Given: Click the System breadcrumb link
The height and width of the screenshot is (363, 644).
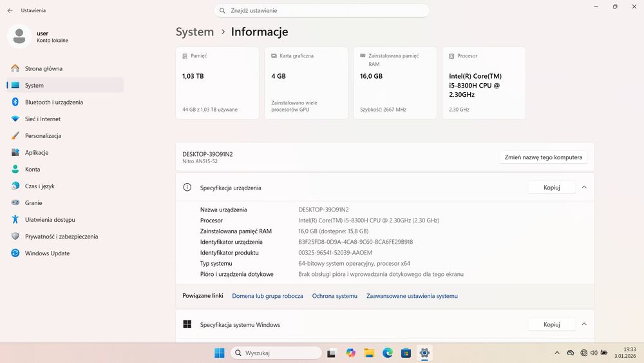Looking at the screenshot, I should coord(194,32).
